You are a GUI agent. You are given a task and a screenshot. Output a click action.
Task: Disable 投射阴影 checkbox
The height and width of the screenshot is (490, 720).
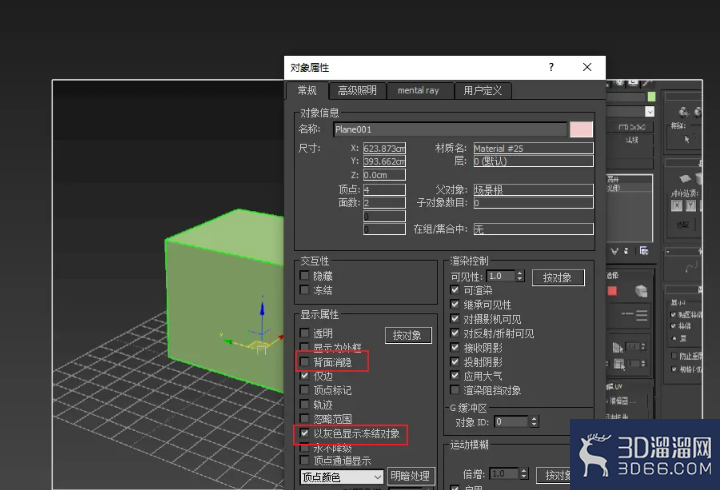[455, 361]
